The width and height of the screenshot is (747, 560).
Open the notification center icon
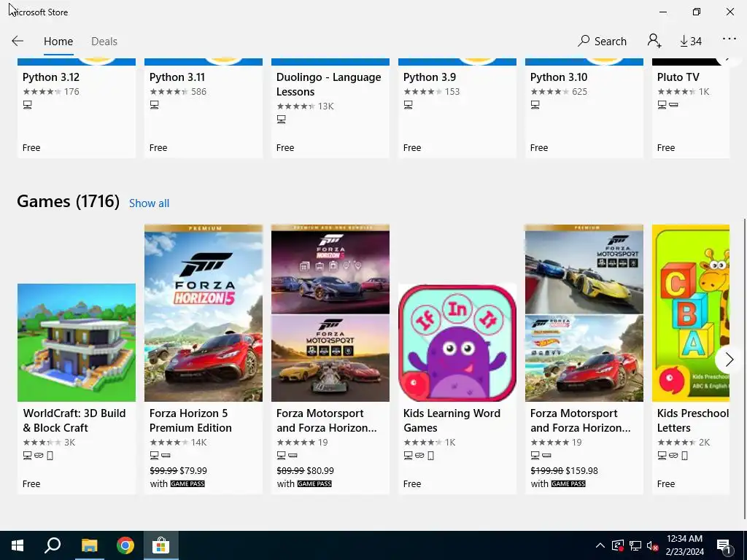(724, 546)
